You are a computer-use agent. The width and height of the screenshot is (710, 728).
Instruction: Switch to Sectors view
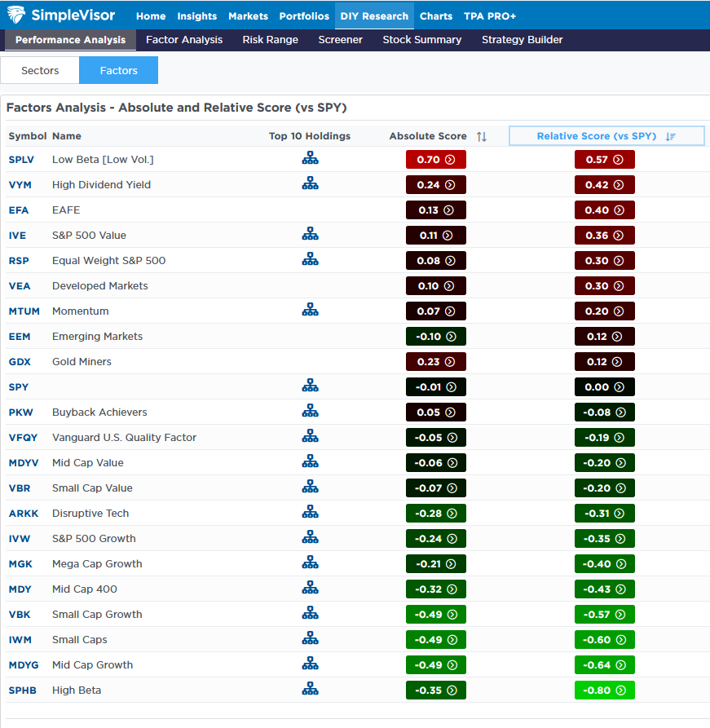tap(40, 70)
